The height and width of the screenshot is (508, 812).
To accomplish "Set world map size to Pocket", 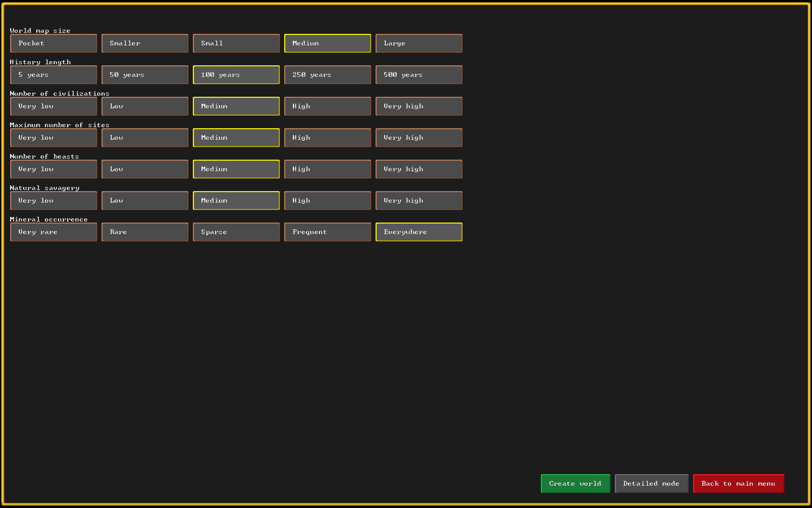I will [54, 44].
